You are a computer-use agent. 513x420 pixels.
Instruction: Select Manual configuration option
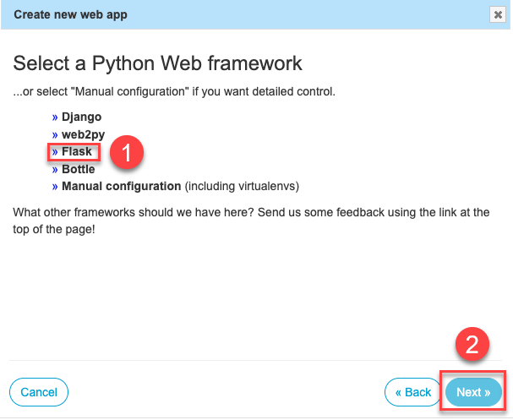pos(121,186)
